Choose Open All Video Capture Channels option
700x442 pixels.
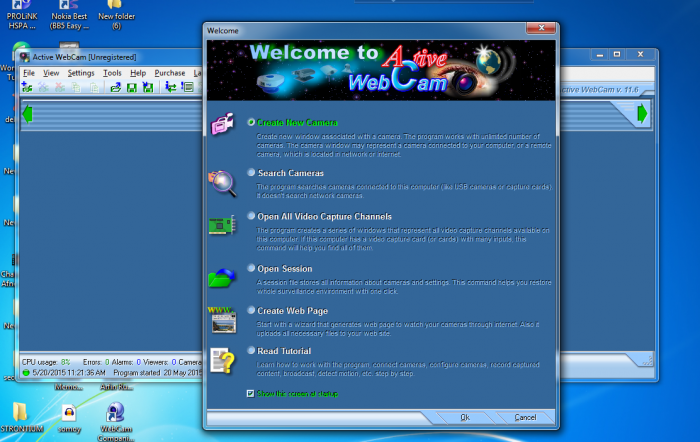point(251,216)
